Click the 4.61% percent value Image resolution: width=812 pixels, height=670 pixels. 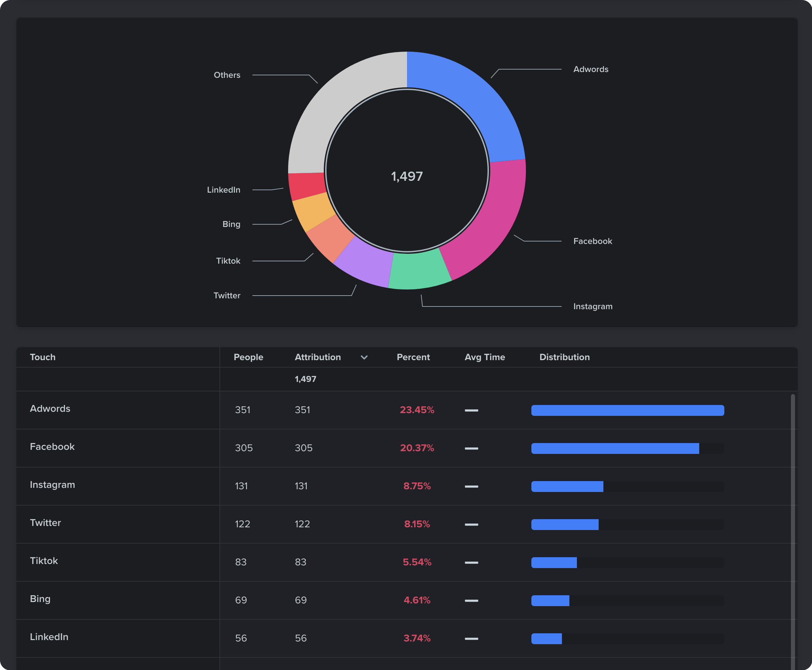417,600
